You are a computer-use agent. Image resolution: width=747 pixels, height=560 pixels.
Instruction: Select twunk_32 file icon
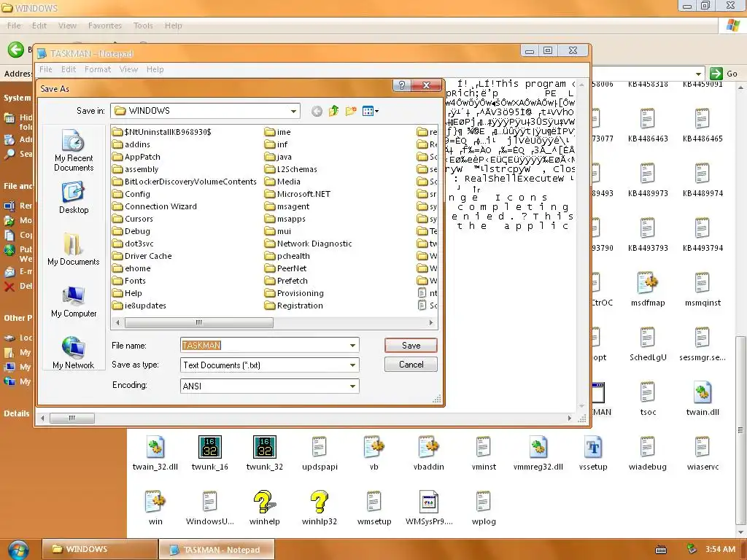(264, 454)
